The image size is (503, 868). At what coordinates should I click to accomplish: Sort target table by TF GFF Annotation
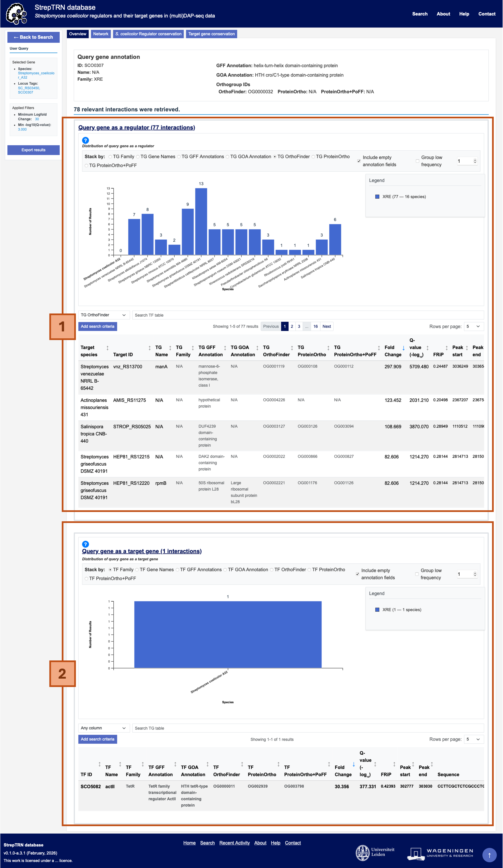pyautogui.click(x=175, y=764)
